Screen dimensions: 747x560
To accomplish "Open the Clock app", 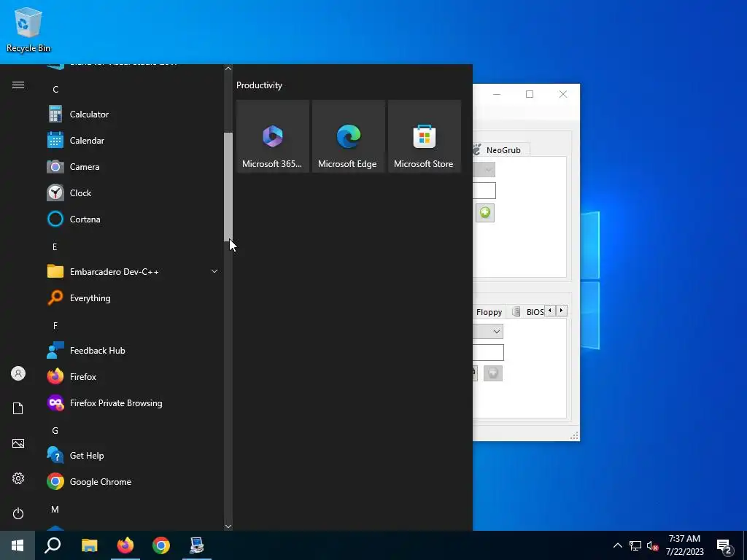I will pyautogui.click(x=133, y=192).
